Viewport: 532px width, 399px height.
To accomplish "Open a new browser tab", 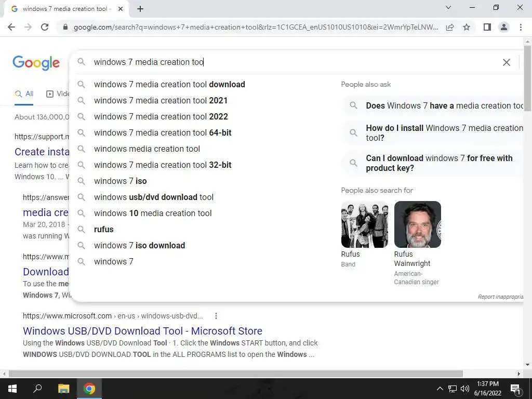I will pyautogui.click(x=140, y=9).
